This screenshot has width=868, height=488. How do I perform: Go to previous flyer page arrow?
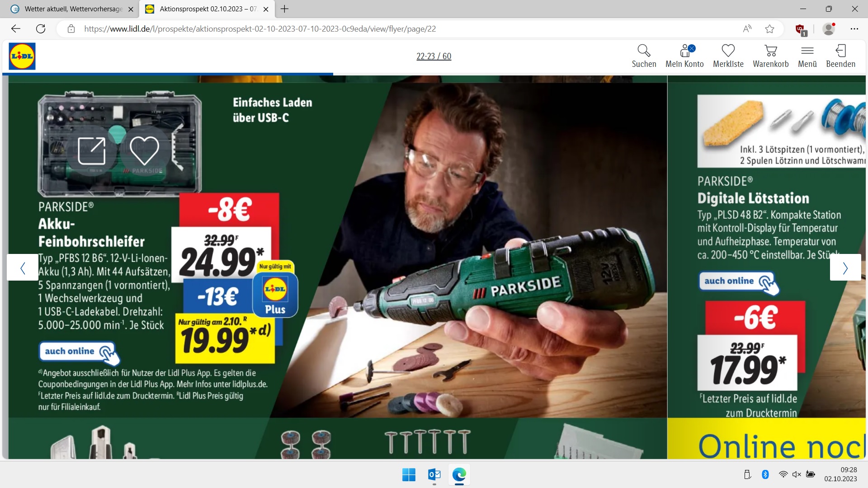[x=23, y=267]
